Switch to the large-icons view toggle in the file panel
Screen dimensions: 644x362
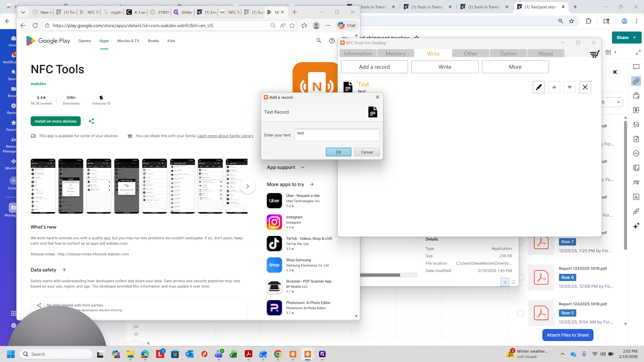click(513, 282)
